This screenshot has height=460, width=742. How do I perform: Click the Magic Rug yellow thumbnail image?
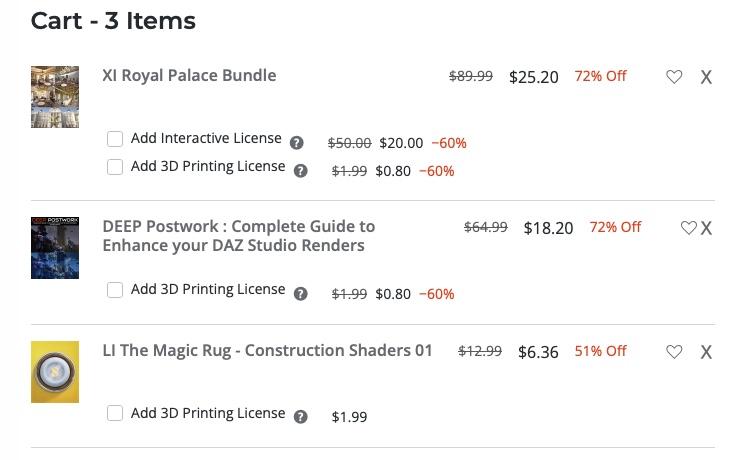pos(55,372)
